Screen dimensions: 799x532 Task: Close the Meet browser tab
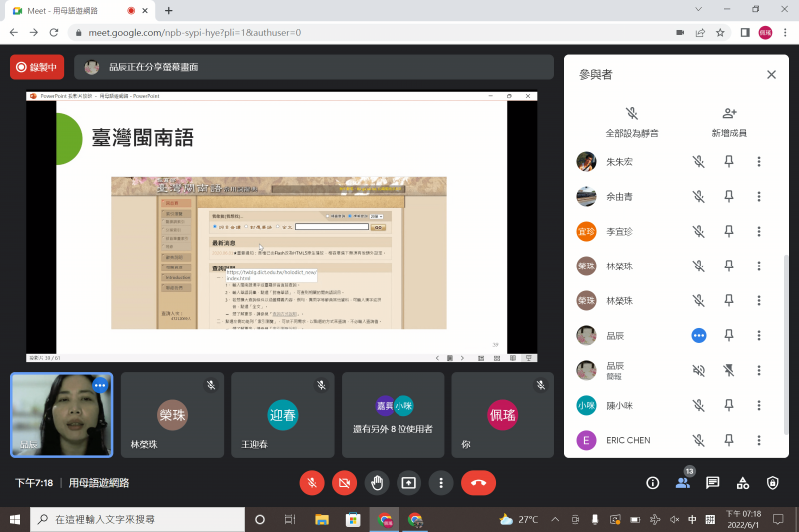(145, 10)
